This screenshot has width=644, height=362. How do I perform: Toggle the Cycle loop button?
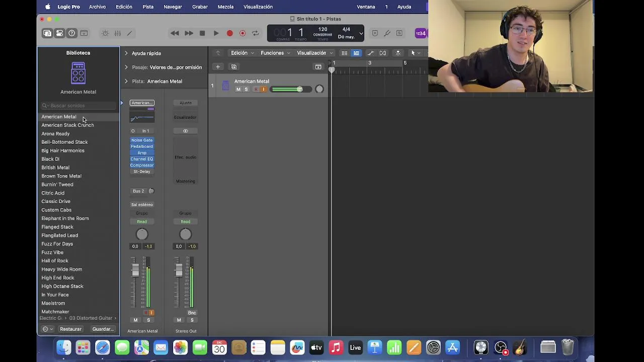256,33
